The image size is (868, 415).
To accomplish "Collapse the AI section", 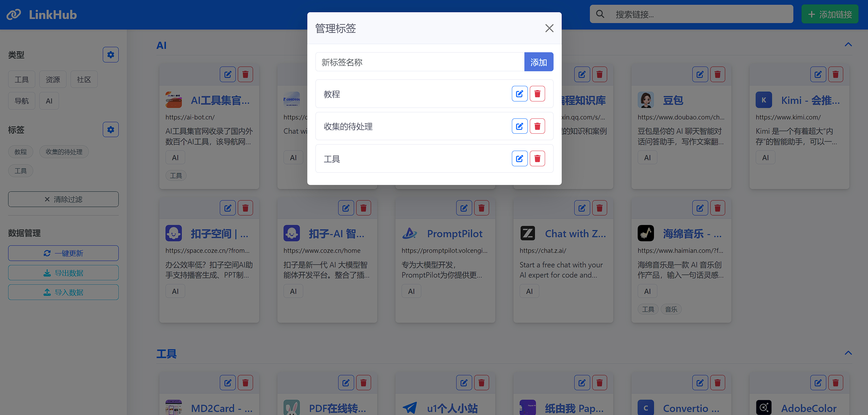I will click(848, 45).
